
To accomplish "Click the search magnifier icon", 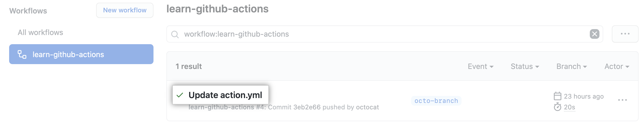I will pyautogui.click(x=175, y=34).
